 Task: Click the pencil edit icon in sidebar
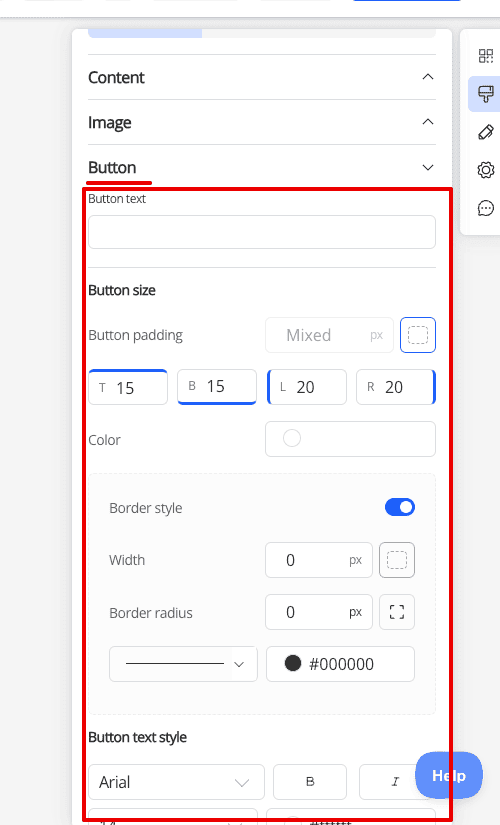(485, 132)
